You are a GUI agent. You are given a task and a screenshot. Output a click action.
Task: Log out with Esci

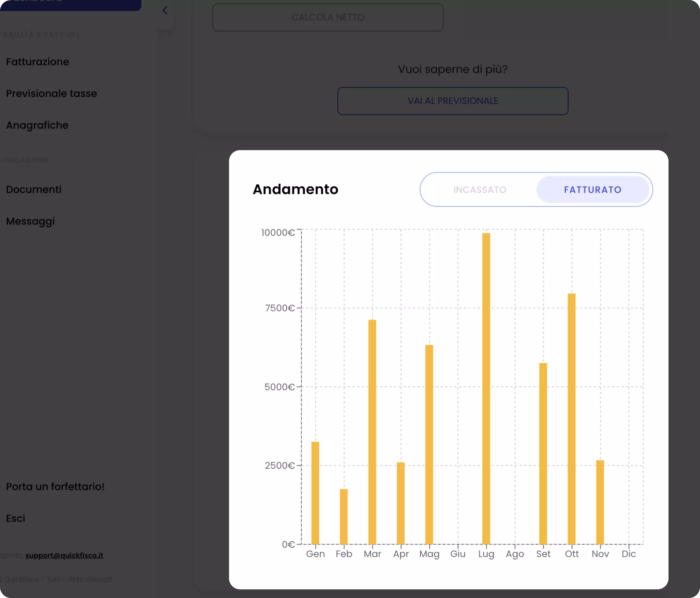click(15, 519)
